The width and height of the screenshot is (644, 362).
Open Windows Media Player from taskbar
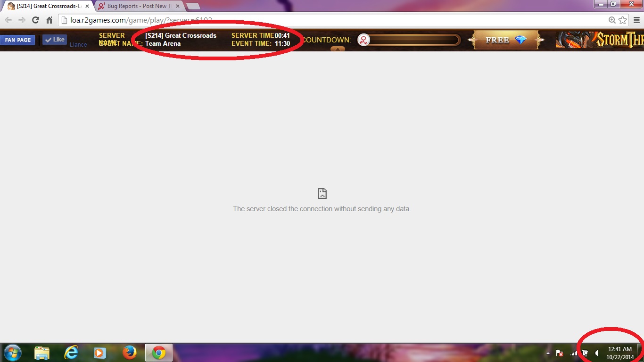point(99,353)
